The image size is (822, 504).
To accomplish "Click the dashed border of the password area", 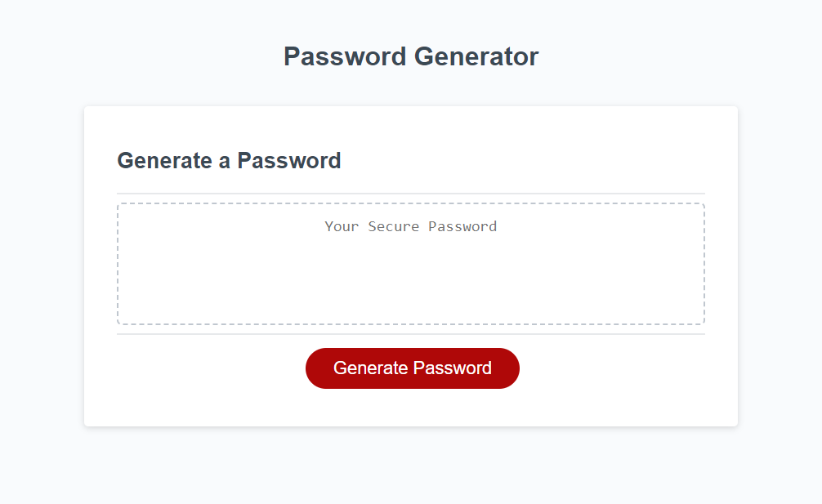I will pyautogui.click(x=411, y=201).
